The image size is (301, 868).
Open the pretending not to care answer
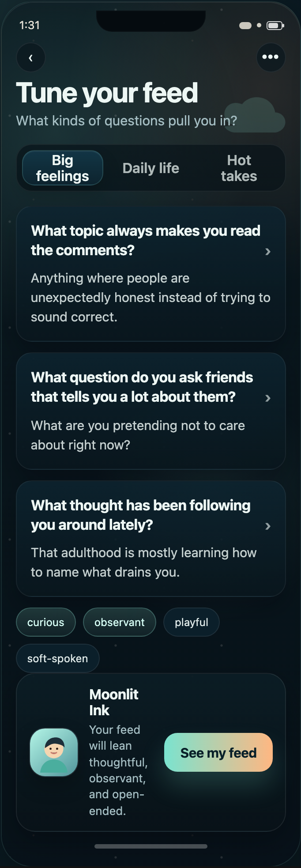[138, 435]
